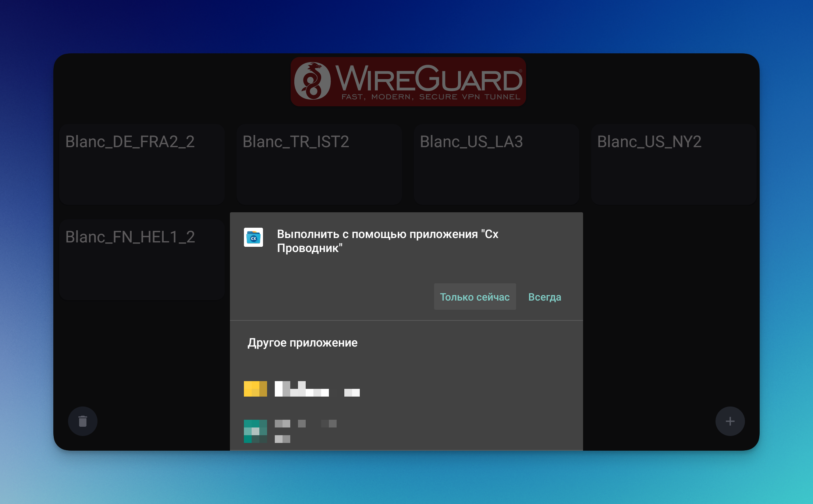Screen dimensions: 813x504
Task: Click the 'Другое приложение' section header
Action: (302, 342)
